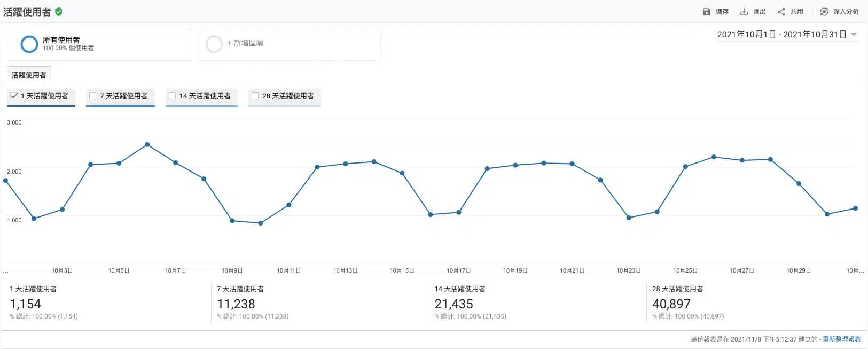
Task: Click the 2,000 y-axis label
Action: tap(14, 172)
